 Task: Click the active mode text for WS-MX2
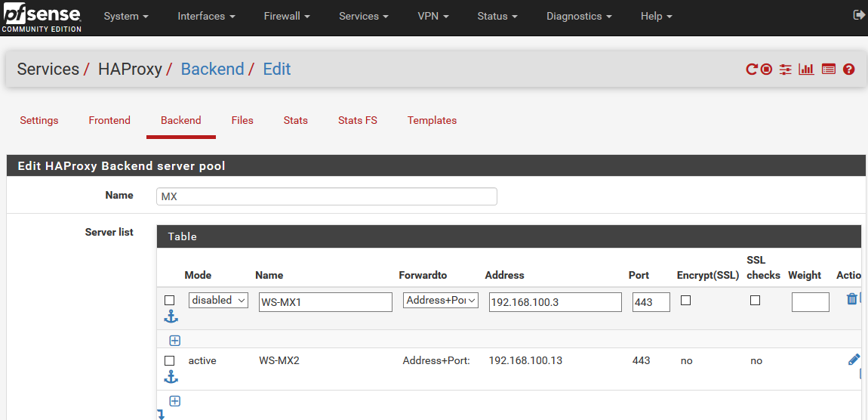coord(202,361)
